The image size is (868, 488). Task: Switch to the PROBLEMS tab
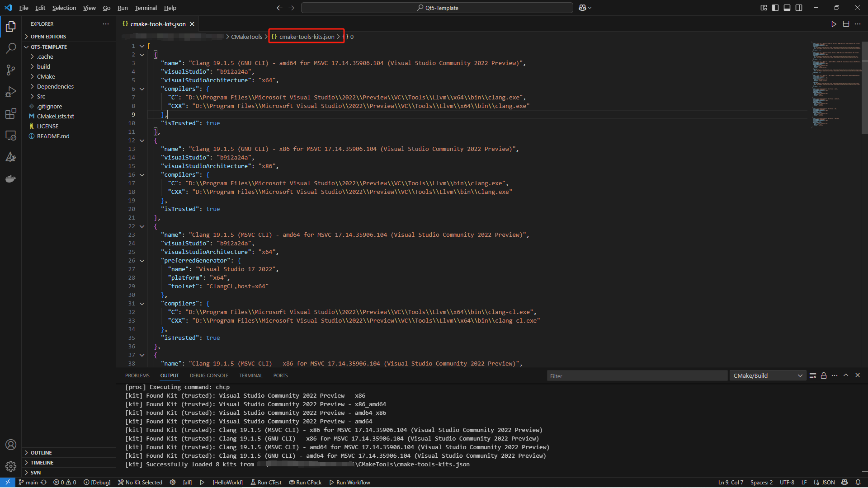[137, 375]
